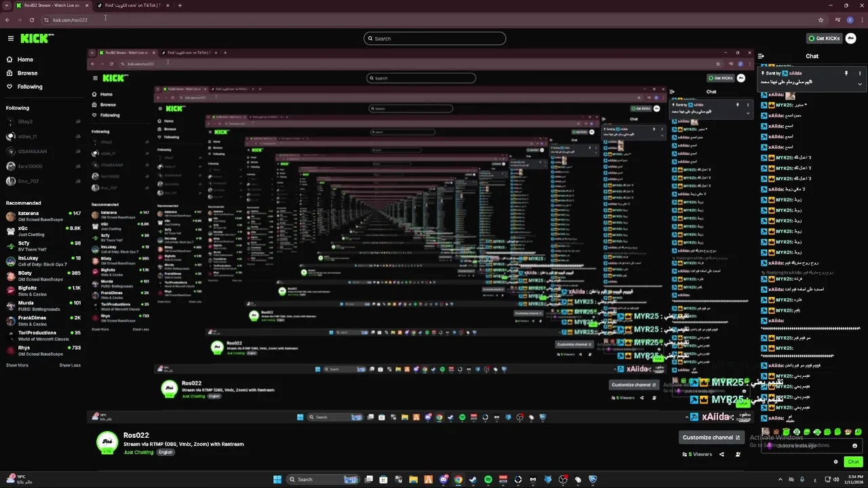Open recommended channel Bigfoltz
The image size is (868, 488).
click(43, 291)
